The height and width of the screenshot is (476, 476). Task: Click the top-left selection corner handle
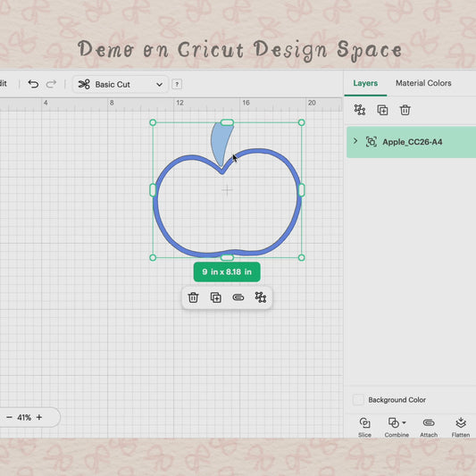point(153,122)
